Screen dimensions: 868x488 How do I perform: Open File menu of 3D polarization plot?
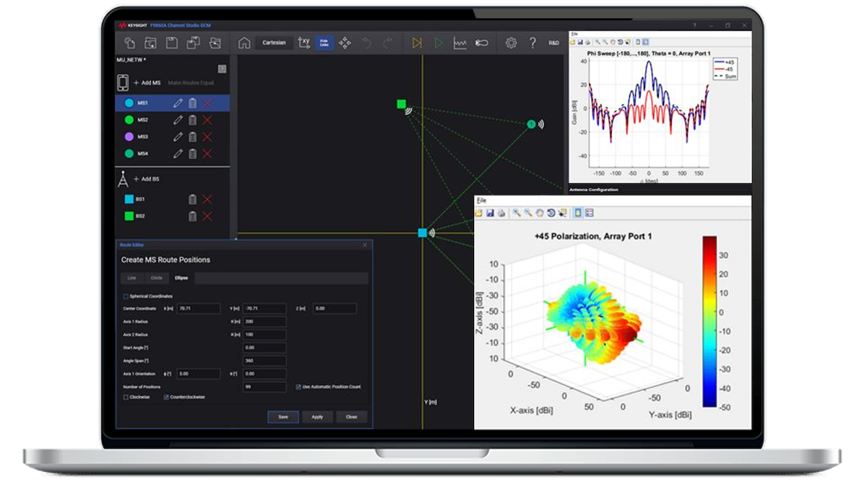point(481,201)
